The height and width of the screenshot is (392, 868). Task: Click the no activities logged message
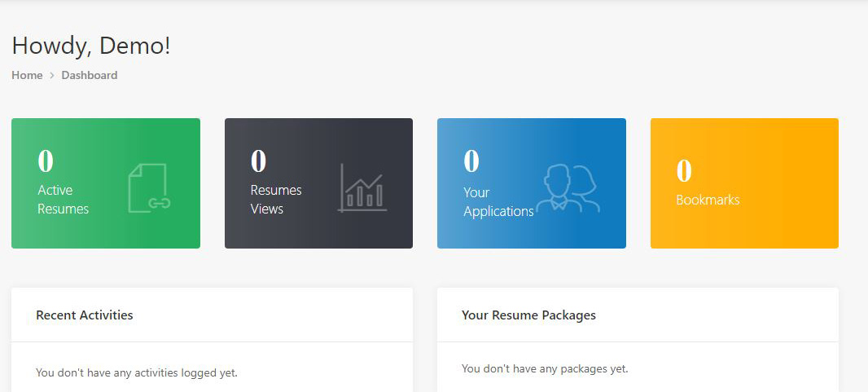tap(137, 372)
